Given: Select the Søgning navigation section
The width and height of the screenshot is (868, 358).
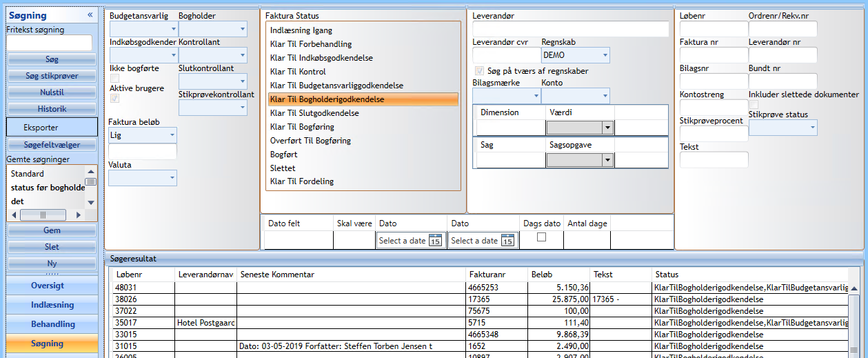Looking at the screenshot, I should pos(52,344).
